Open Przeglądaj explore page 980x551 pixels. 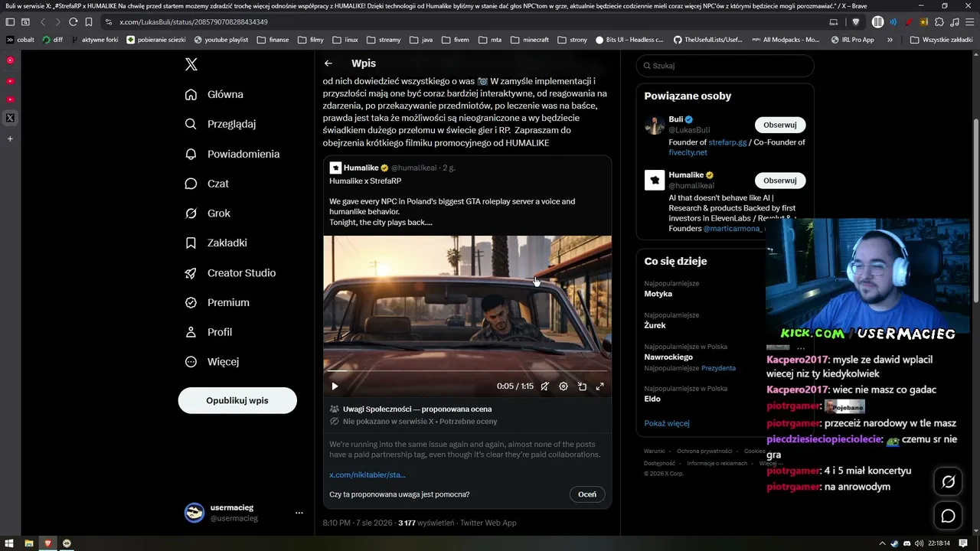(x=220, y=124)
